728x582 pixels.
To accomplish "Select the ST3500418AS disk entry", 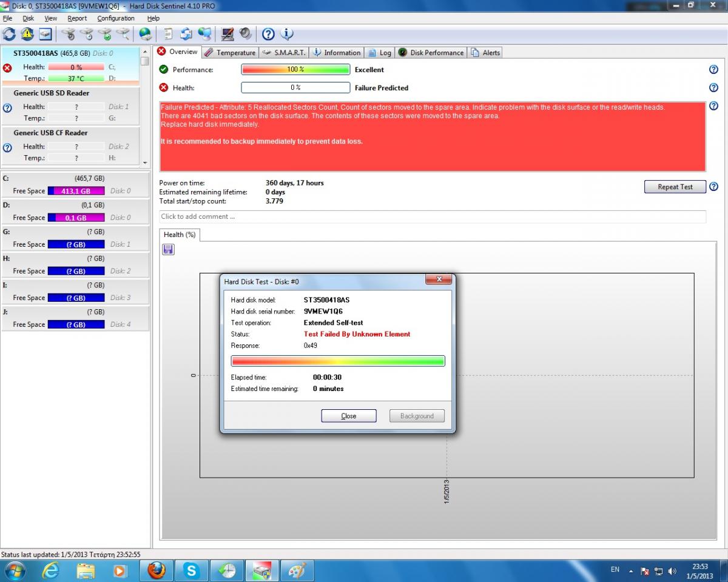I will tap(70, 65).
